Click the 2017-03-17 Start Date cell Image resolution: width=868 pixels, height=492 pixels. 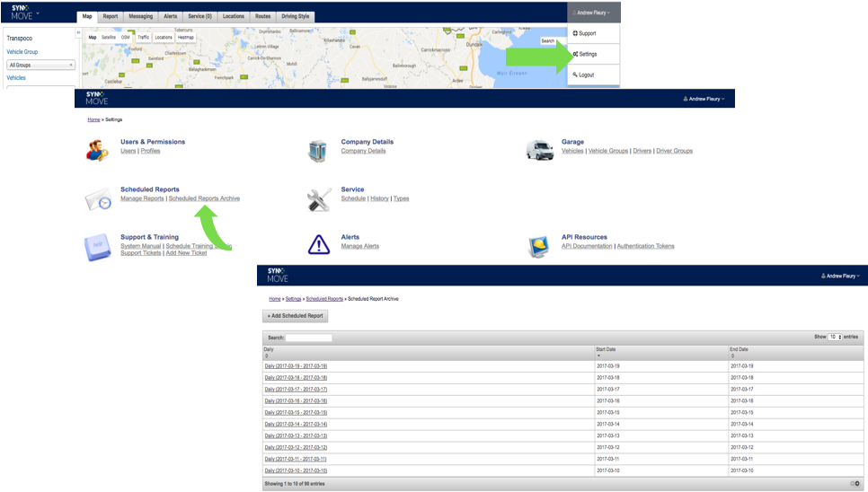tap(661, 389)
